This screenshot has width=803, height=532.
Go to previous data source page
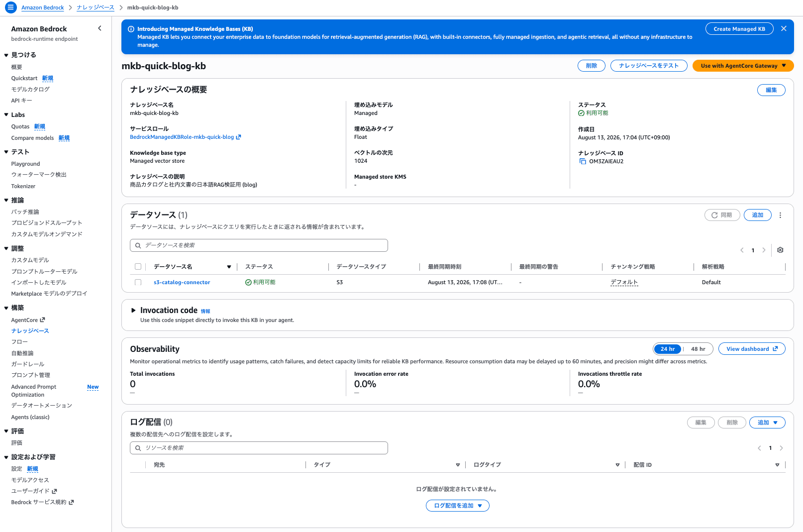(742, 250)
